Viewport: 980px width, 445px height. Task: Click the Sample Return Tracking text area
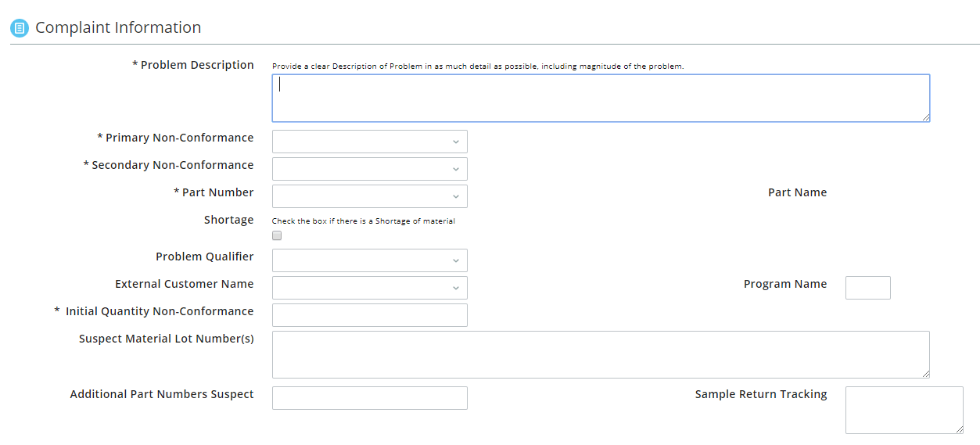tap(904, 410)
